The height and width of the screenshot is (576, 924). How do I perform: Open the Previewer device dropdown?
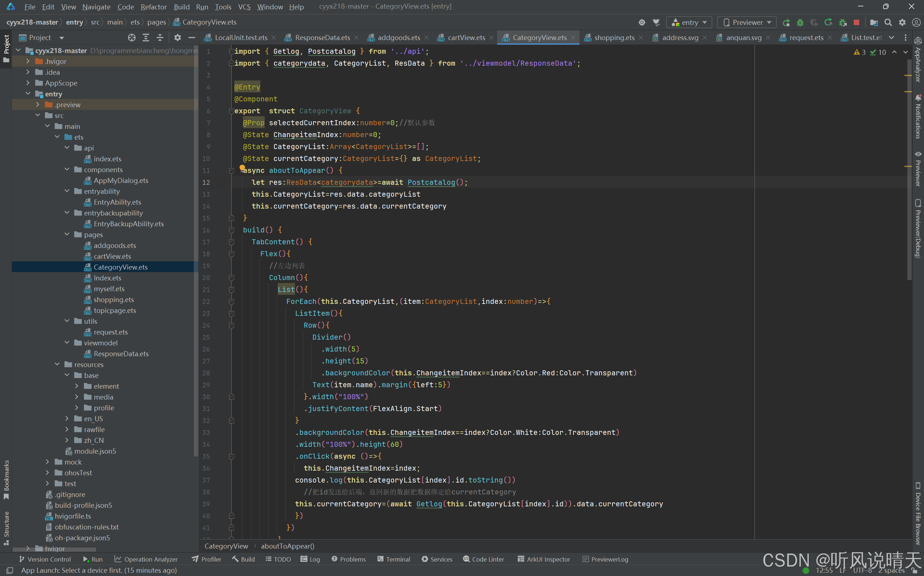pos(746,22)
